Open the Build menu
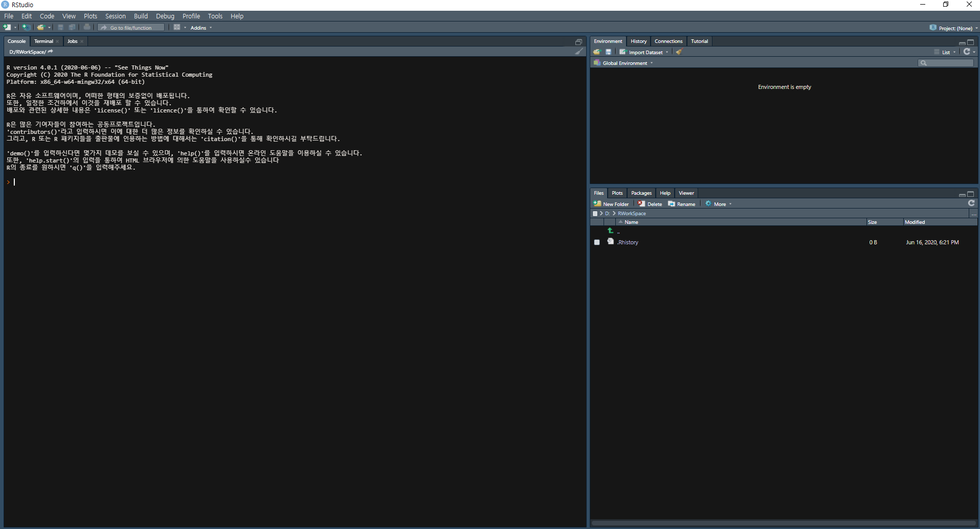The image size is (980, 529). click(141, 16)
